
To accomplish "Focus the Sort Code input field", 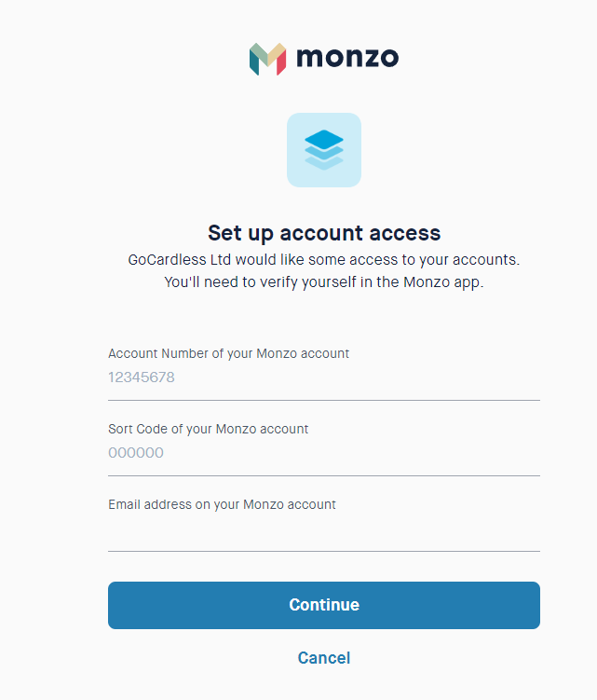I will (x=324, y=453).
